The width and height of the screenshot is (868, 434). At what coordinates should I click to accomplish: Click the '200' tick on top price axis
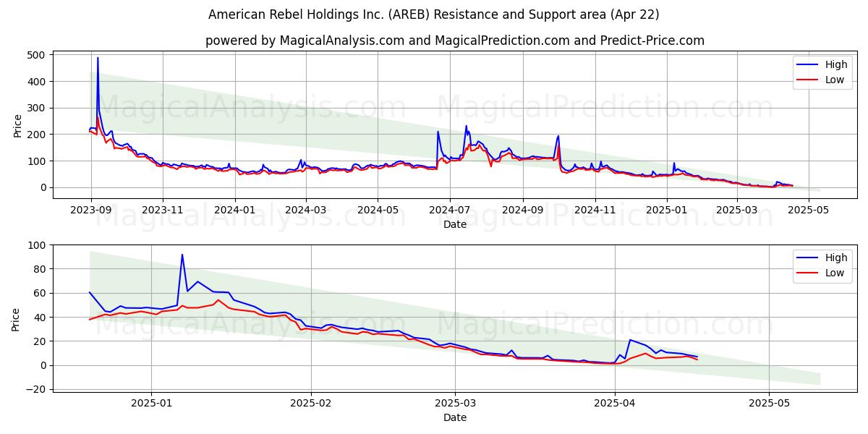38,135
